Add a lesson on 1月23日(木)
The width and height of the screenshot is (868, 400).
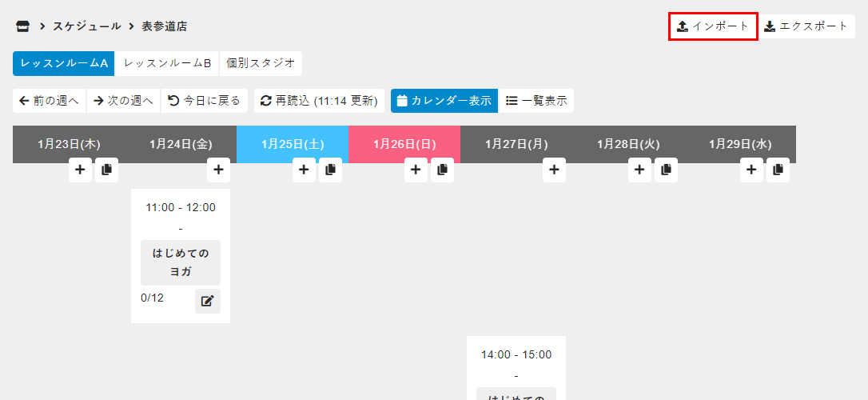80,170
